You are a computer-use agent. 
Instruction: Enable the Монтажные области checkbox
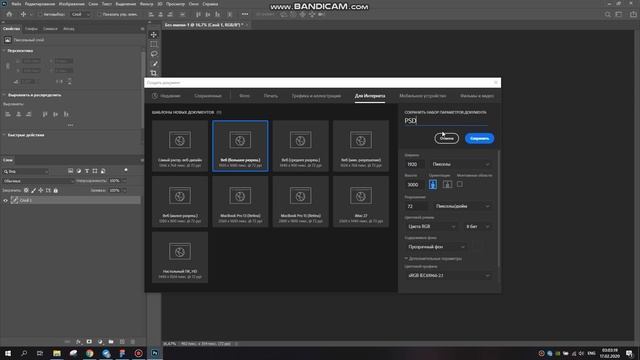coord(460,184)
